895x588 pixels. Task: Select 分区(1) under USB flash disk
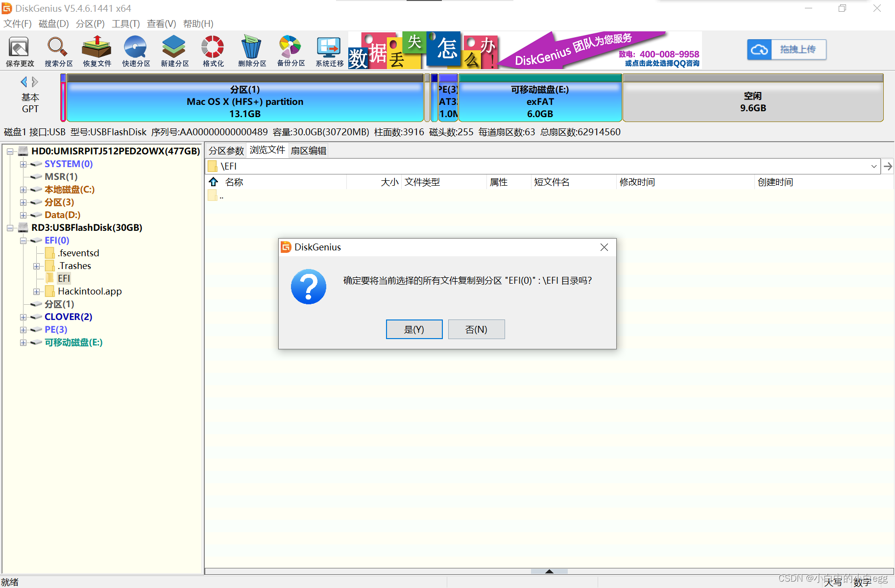[x=59, y=304]
